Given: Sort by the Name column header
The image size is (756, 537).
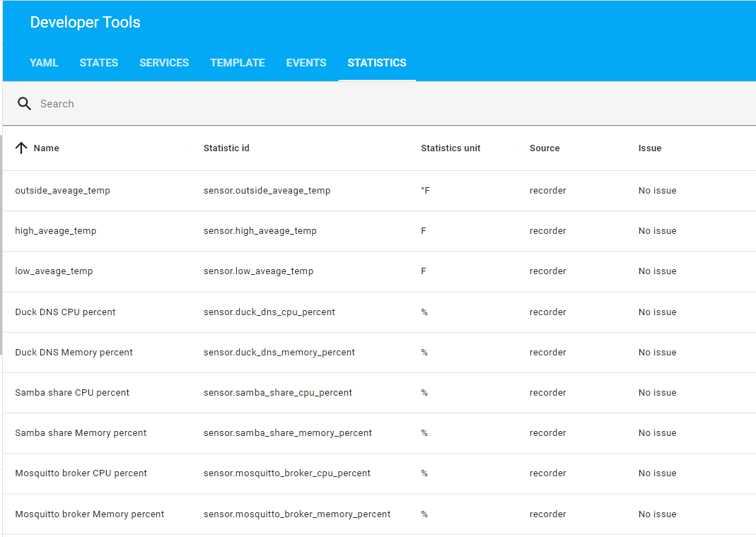Looking at the screenshot, I should (46, 148).
